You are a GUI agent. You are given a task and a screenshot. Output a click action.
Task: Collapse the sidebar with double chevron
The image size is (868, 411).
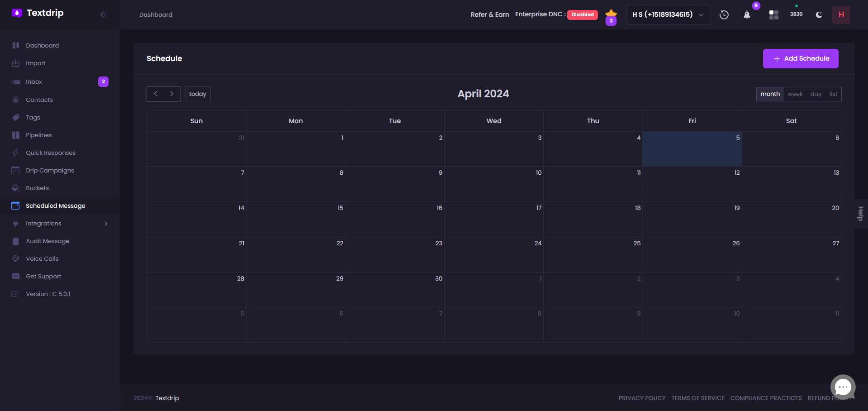tap(104, 14)
